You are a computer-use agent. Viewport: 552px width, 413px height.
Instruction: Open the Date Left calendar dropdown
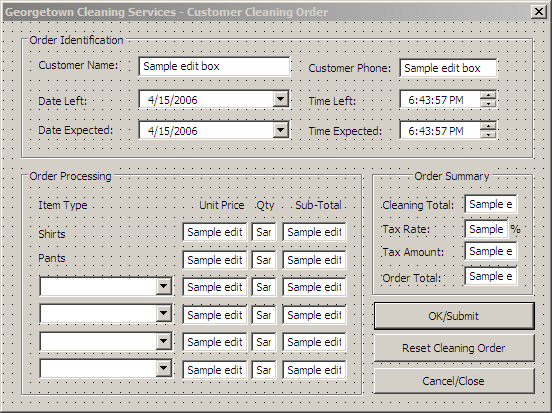(x=281, y=100)
